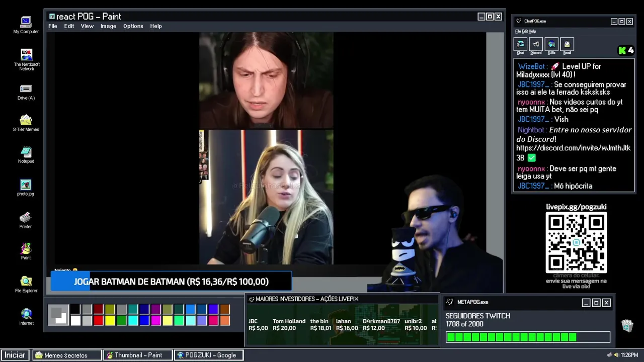Click the system clock showing 11:26PM
This screenshot has width=644, height=362.
pos(629,355)
